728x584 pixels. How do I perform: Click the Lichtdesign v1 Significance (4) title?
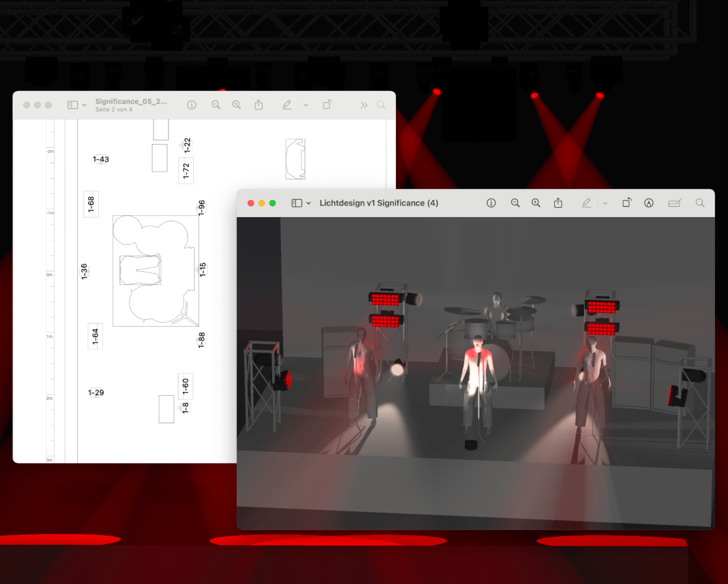coord(378,203)
